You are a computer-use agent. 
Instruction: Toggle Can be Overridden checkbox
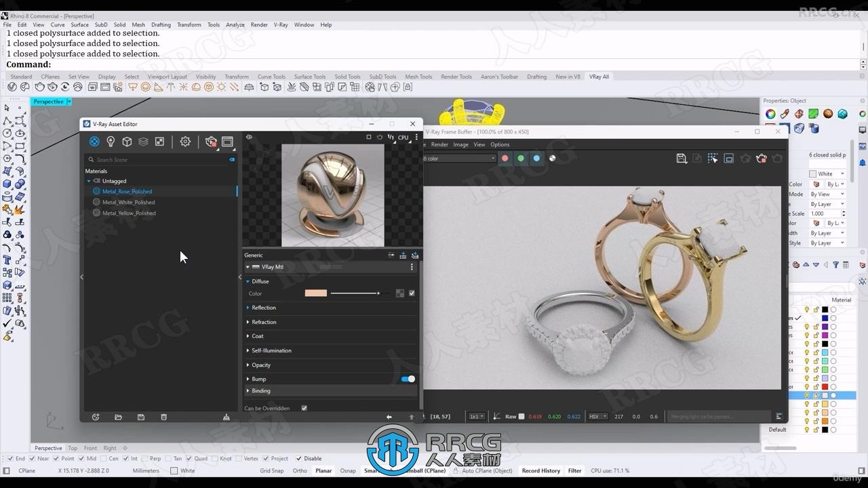[304, 408]
